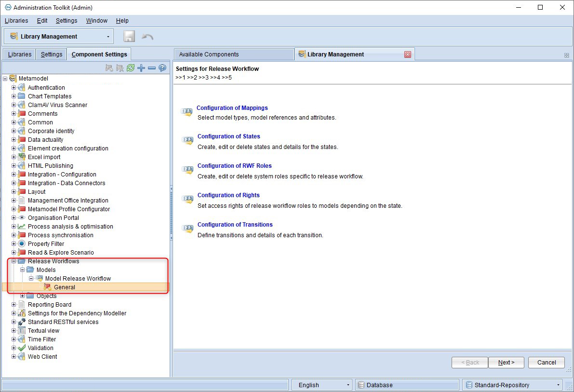This screenshot has width=574, height=392.
Task: Switch to the Libraries tab
Action: click(20, 54)
